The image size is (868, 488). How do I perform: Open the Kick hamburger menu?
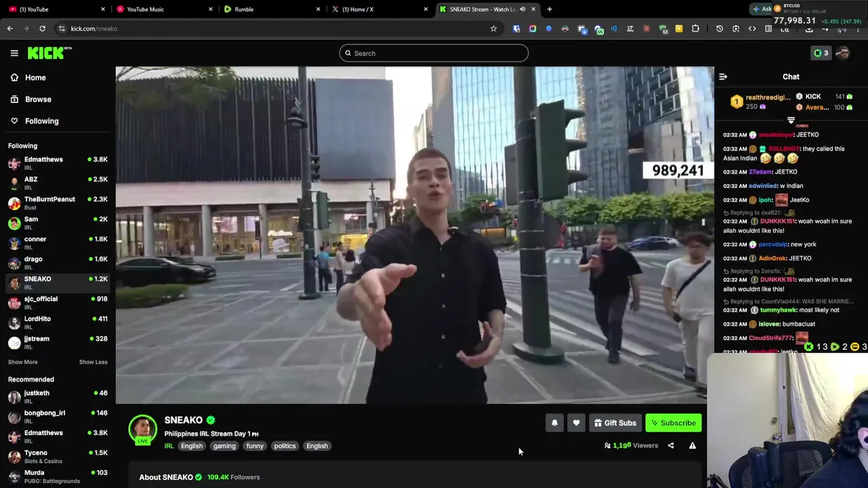pyautogui.click(x=14, y=53)
